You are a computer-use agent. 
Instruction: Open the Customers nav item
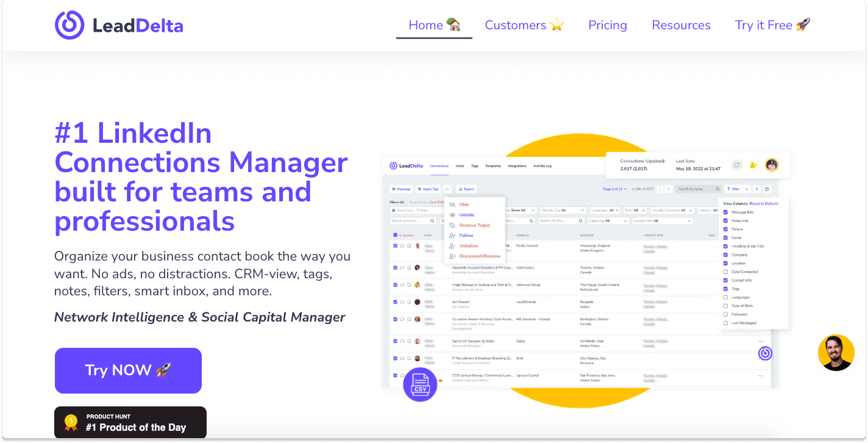pyautogui.click(x=524, y=25)
